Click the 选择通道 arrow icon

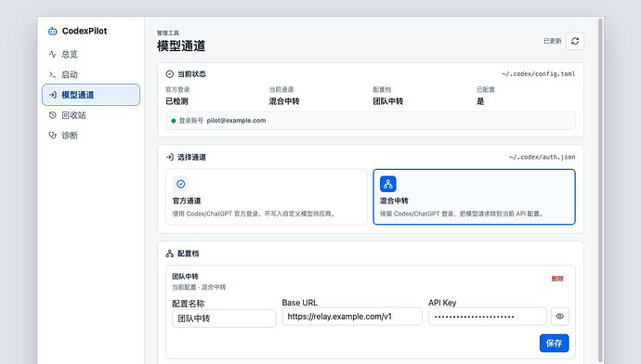(x=170, y=157)
